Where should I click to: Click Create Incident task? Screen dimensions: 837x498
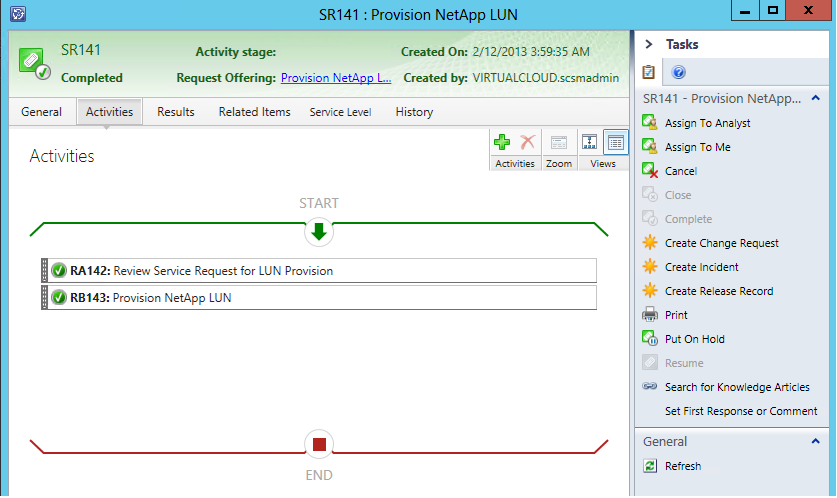coord(701,267)
